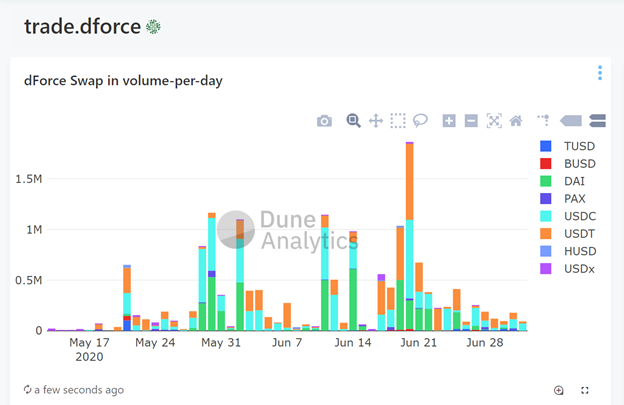
Task: Toggle HUSD series in legend
Action: tap(568, 251)
